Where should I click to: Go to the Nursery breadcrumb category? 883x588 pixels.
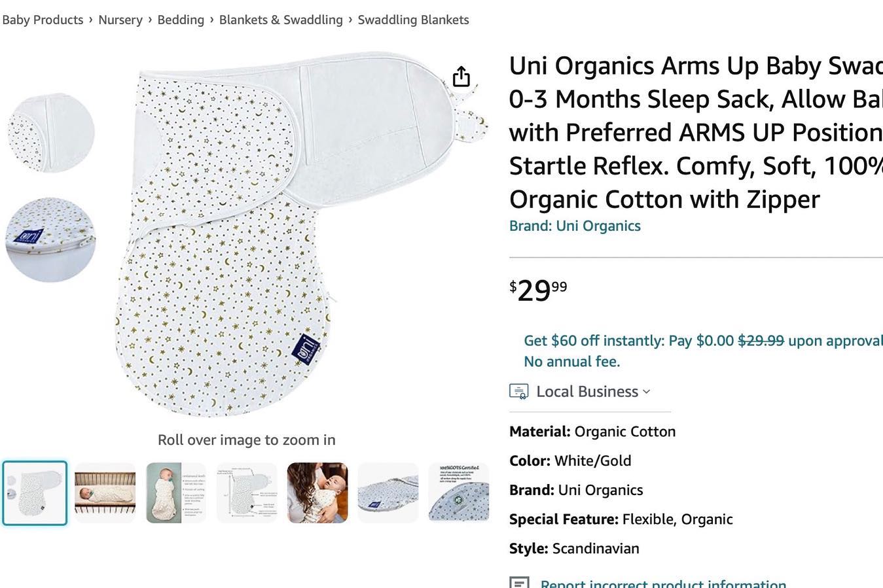point(120,20)
